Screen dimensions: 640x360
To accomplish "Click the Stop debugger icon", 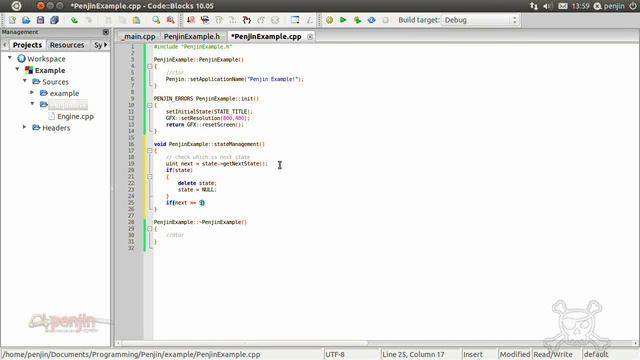I will (275, 20).
